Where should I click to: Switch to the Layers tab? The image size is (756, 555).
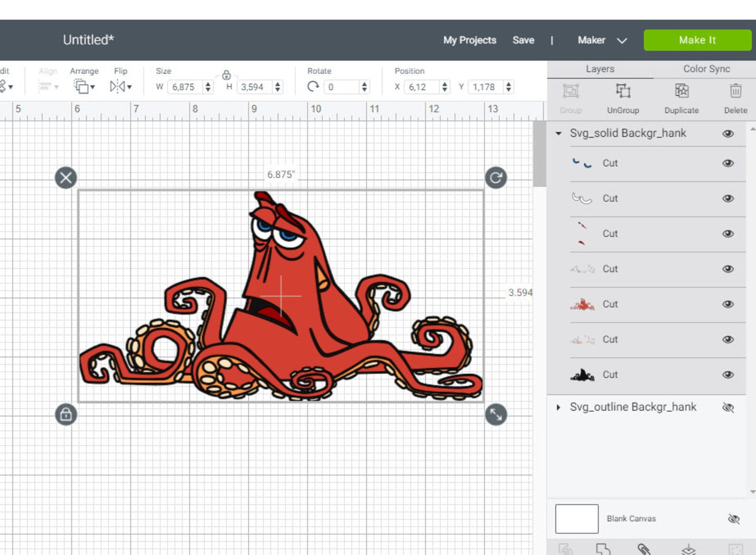(600, 69)
